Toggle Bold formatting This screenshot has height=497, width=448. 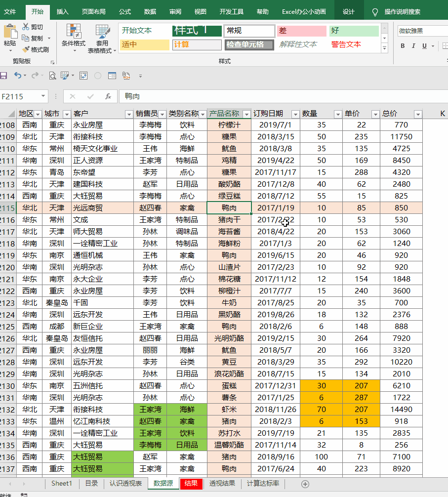coord(403,46)
